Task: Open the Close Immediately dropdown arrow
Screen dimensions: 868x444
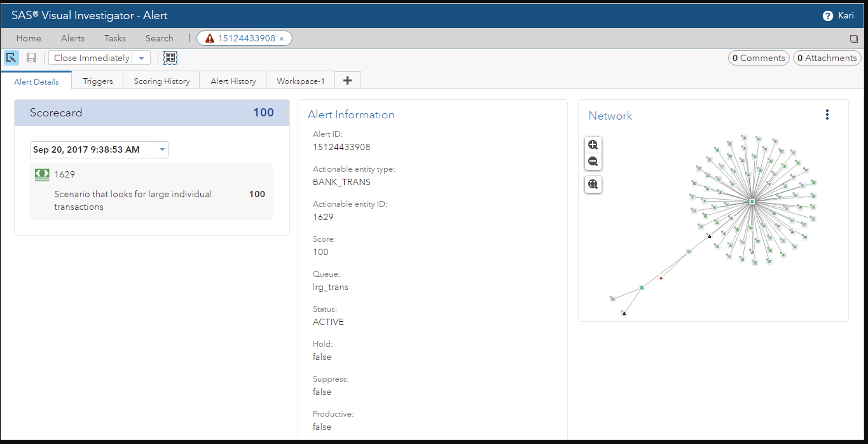Action: 141,57
